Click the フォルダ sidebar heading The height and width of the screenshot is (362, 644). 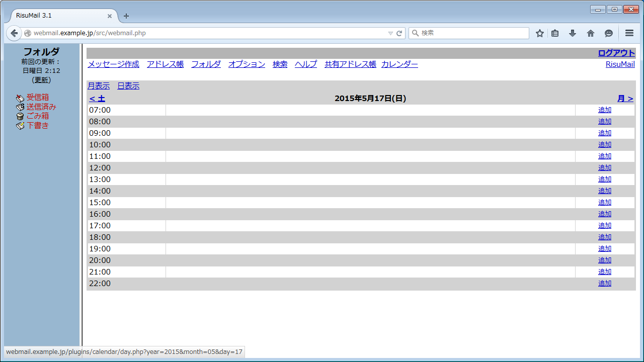click(x=41, y=52)
